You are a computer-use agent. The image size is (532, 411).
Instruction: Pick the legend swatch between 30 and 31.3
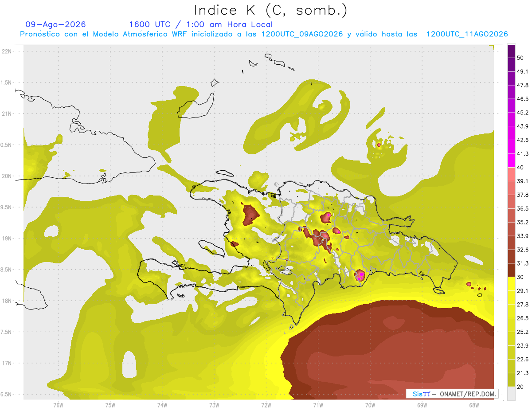tap(511, 270)
